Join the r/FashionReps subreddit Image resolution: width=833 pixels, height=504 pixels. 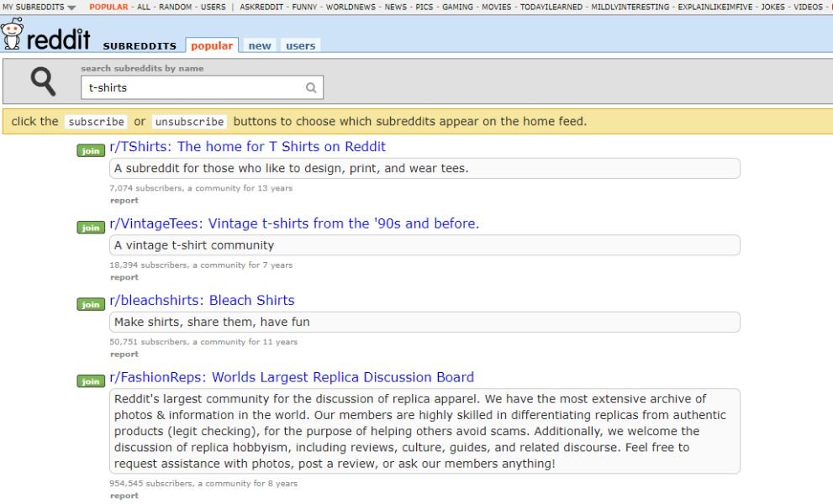91,381
